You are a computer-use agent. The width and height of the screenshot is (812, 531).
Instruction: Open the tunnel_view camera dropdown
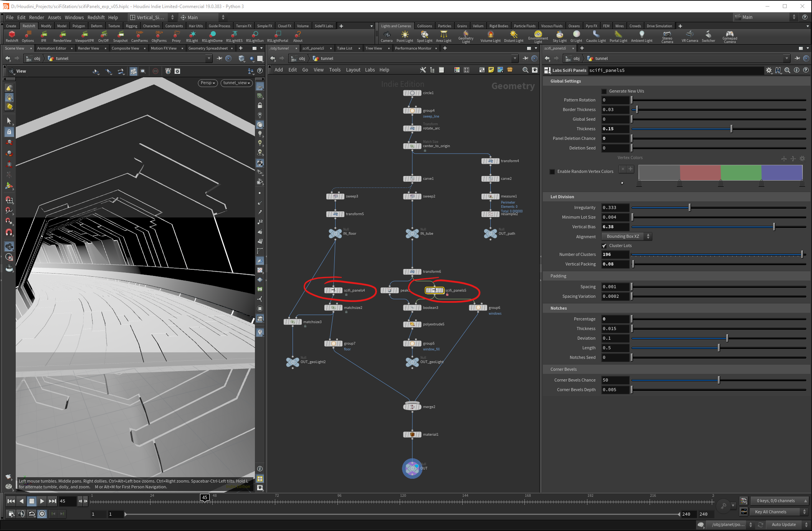pyautogui.click(x=236, y=83)
